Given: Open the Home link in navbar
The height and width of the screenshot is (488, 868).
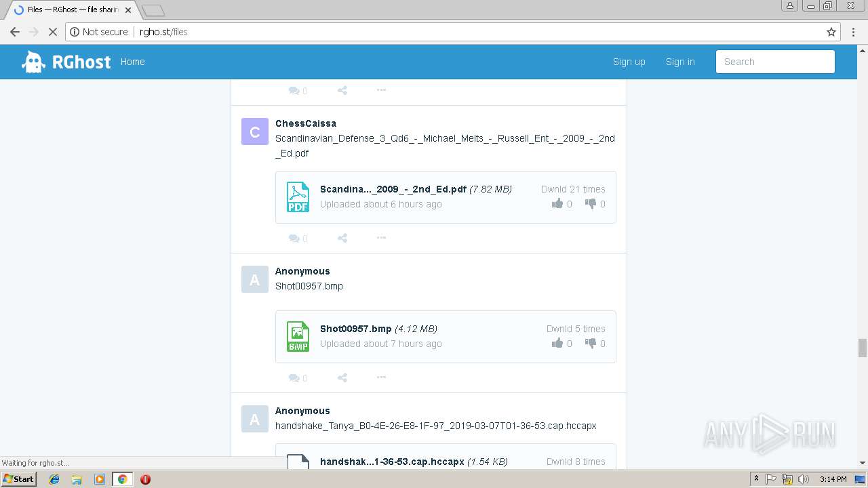Looking at the screenshot, I should [x=132, y=62].
